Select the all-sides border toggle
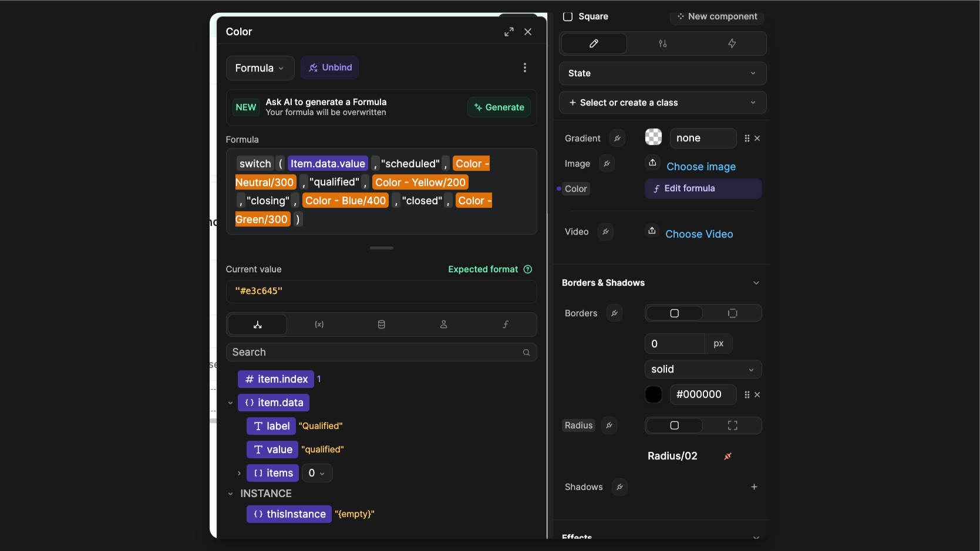Screen dimensions: 980x551 pos(674,313)
